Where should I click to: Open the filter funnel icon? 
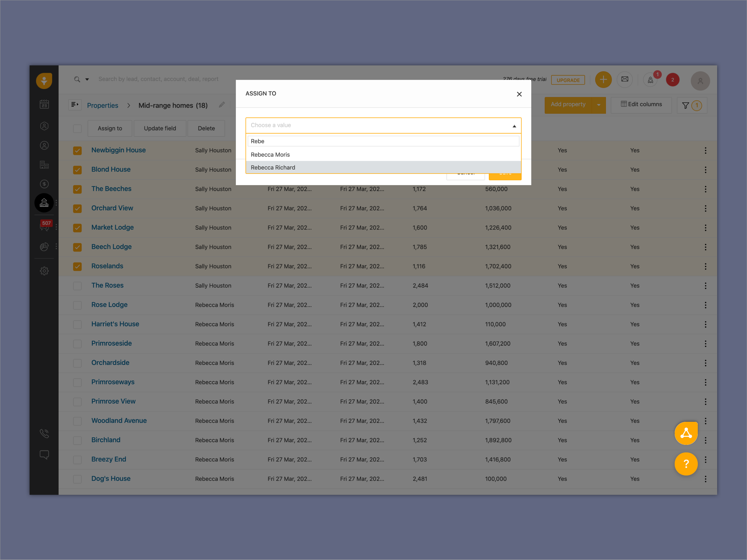(685, 106)
